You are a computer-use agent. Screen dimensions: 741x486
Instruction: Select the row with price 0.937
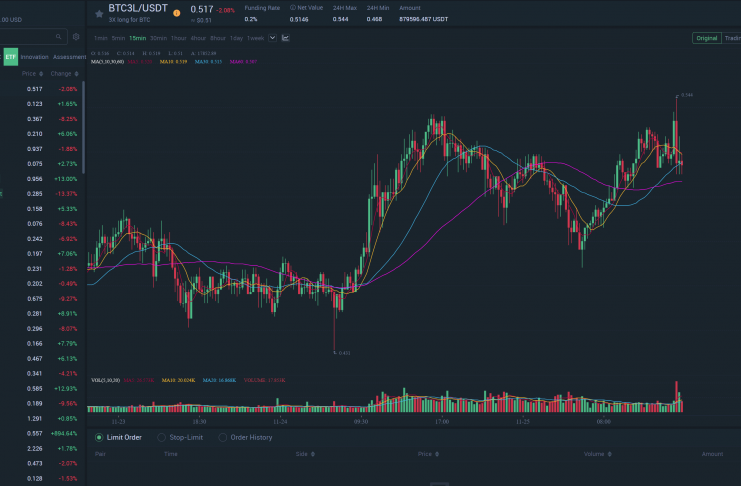pyautogui.click(x=41, y=149)
